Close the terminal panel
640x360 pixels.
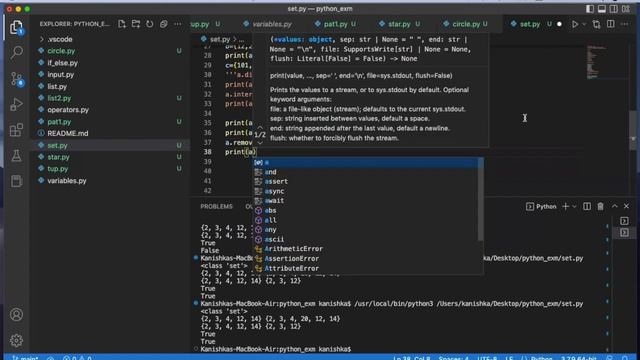(x=626, y=207)
